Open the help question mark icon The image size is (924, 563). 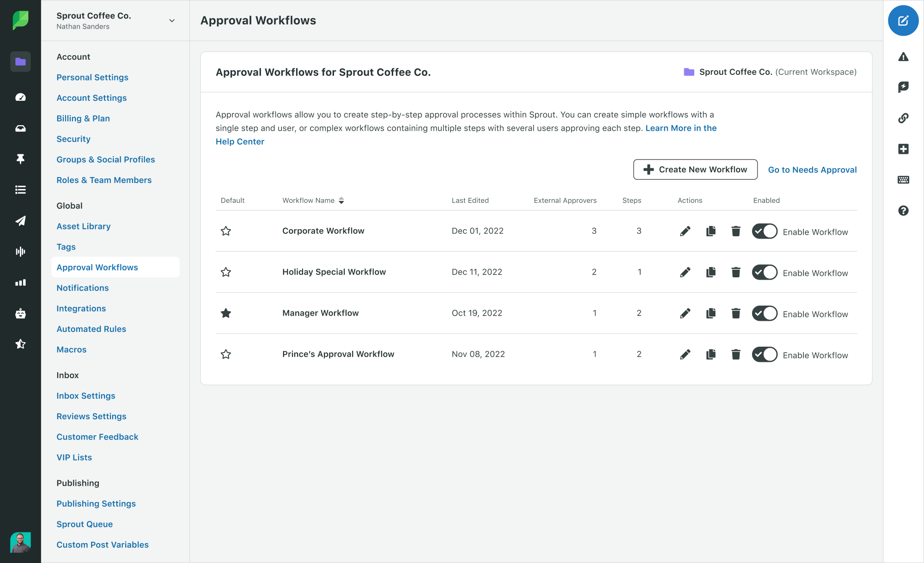[903, 211]
